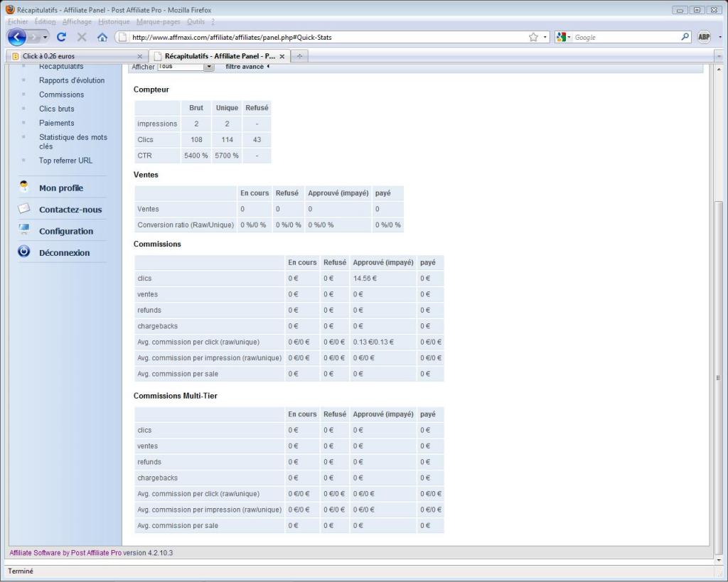Open the Commissions sidebar link
Viewport: 728px width, 582px height.
(62, 95)
